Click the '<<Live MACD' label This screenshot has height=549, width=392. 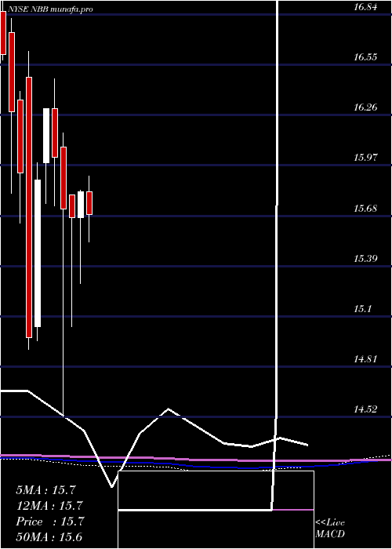pos(330,529)
